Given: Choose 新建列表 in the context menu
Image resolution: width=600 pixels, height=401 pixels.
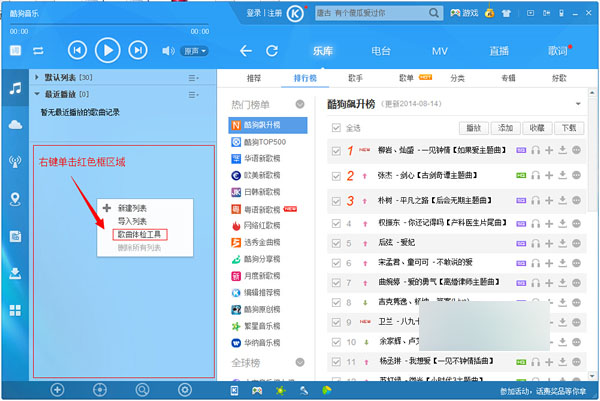Looking at the screenshot, I should 132,208.
